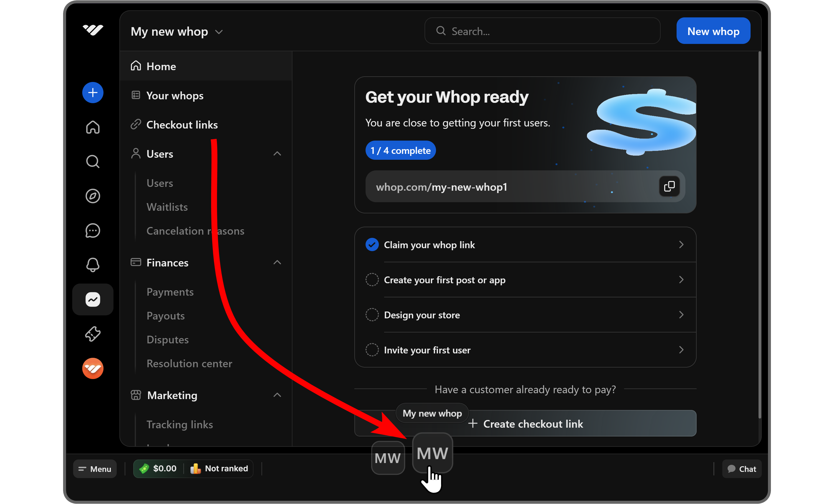The height and width of the screenshot is (504, 834).
Task: Open Your whops menu item
Action: [x=175, y=96]
